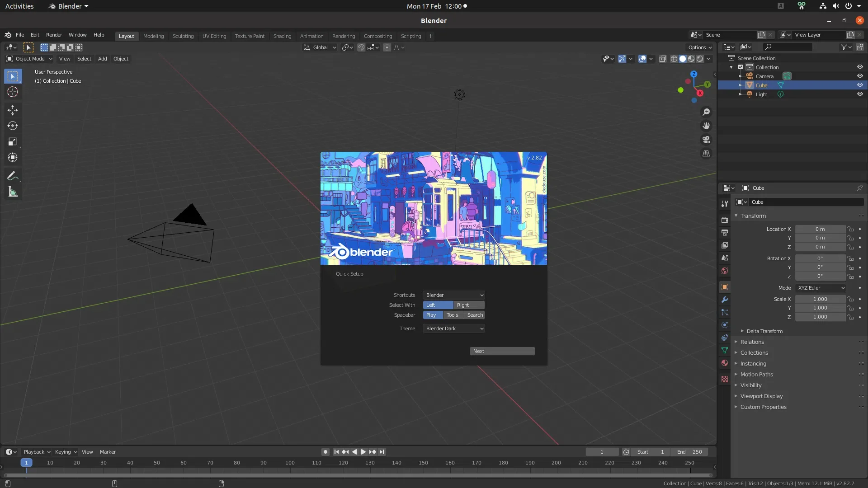The image size is (868, 488).
Task: Open the Scene properties tab
Action: 725,258
